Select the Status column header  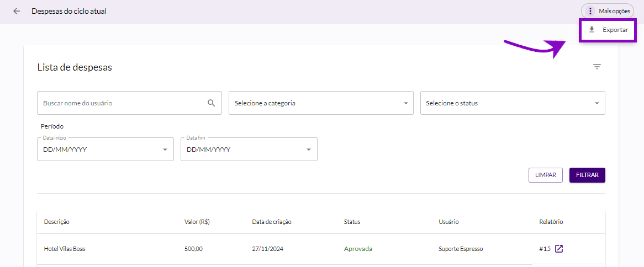(352, 222)
